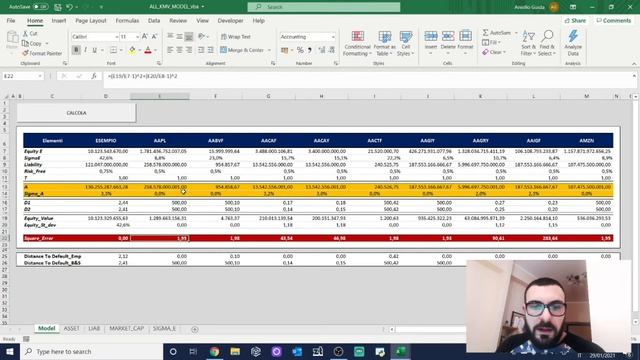Open the Comments pane button
640x360 pixels.
(613, 20)
